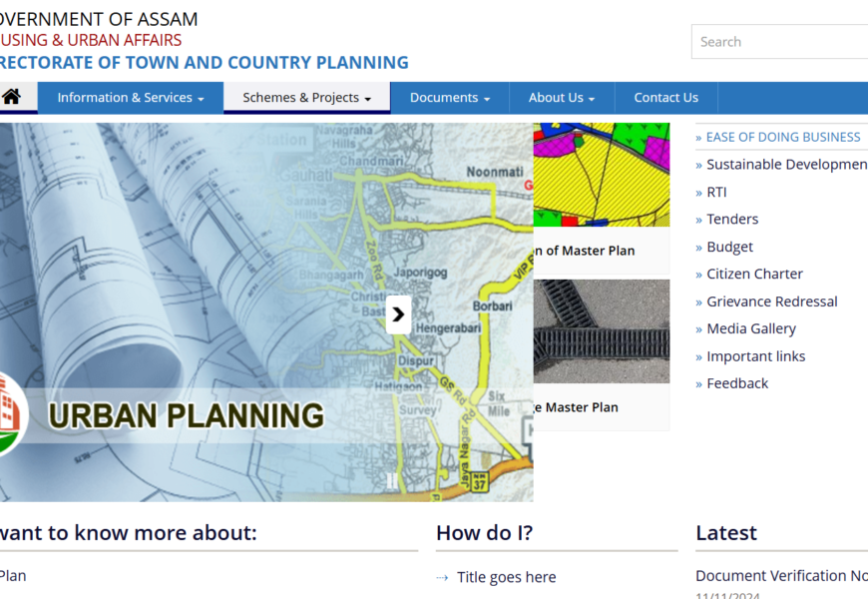
Task: Expand the Schemes & Projects menu
Action: [306, 98]
